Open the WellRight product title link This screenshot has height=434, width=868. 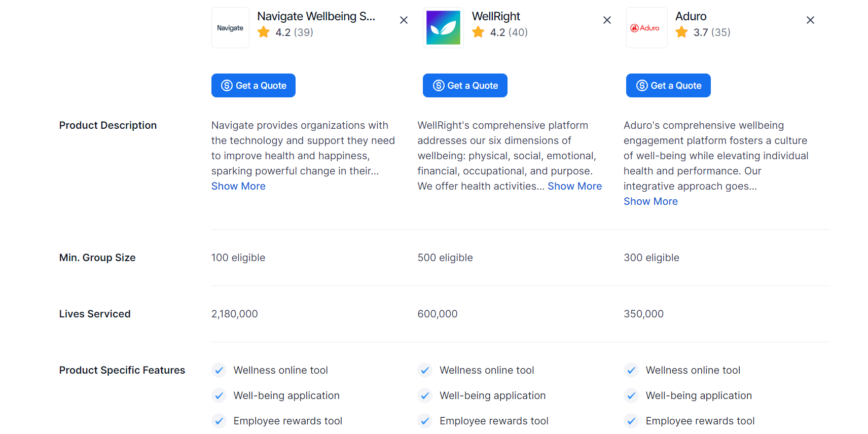(x=496, y=16)
